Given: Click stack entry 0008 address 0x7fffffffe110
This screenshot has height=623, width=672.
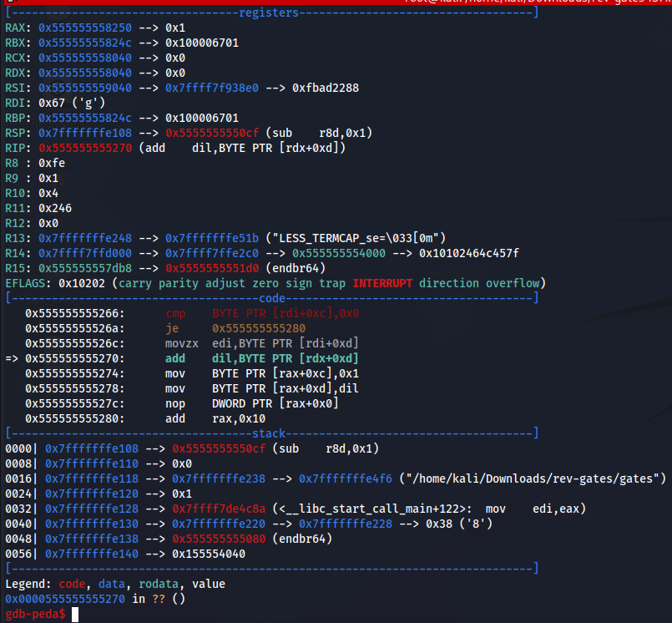Looking at the screenshot, I should pyautogui.click(x=92, y=463).
